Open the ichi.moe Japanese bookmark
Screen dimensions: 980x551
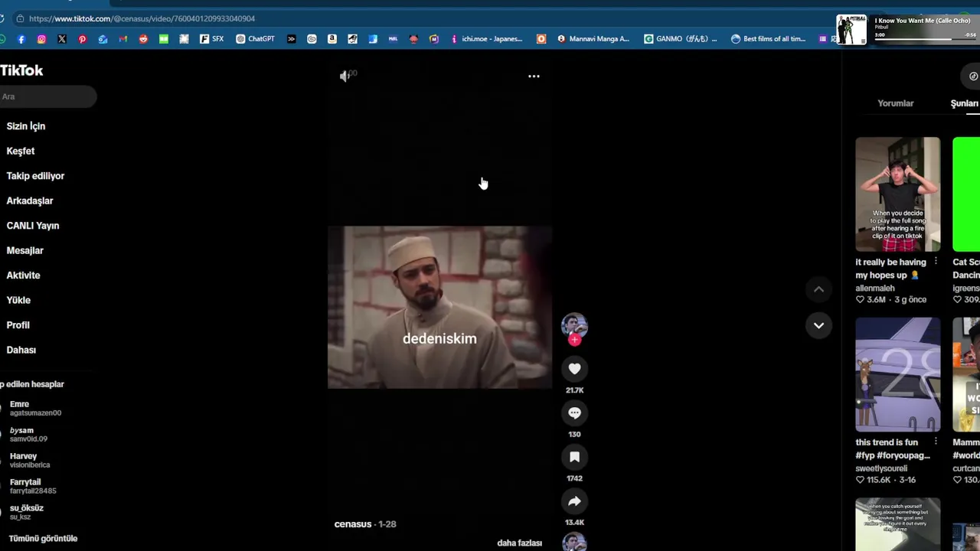click(487, 39)
